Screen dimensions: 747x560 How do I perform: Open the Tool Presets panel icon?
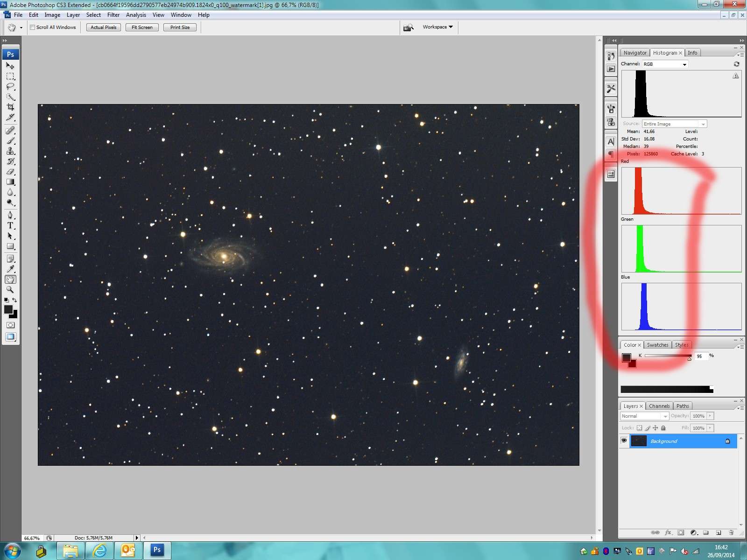point(611,89)
